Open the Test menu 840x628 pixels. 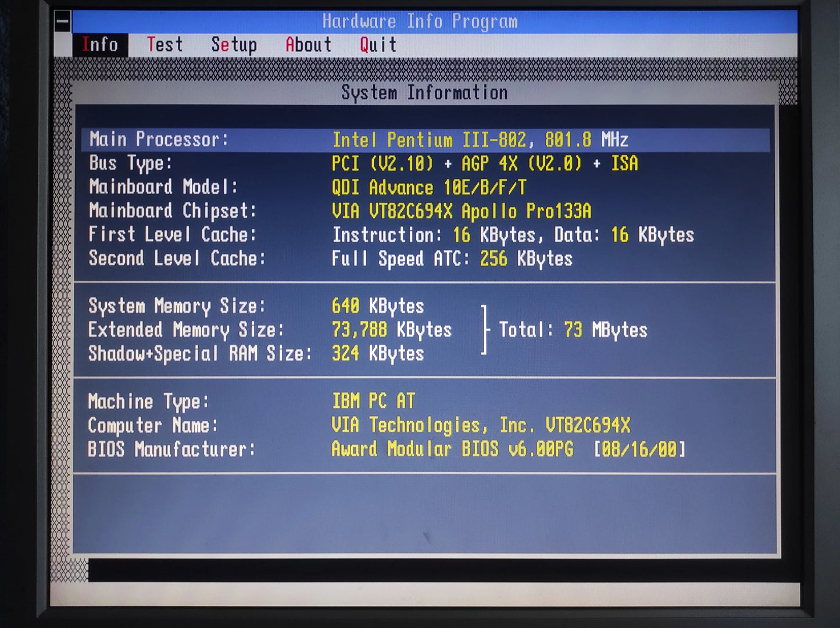pyautogui.click(x=165, y=45)
